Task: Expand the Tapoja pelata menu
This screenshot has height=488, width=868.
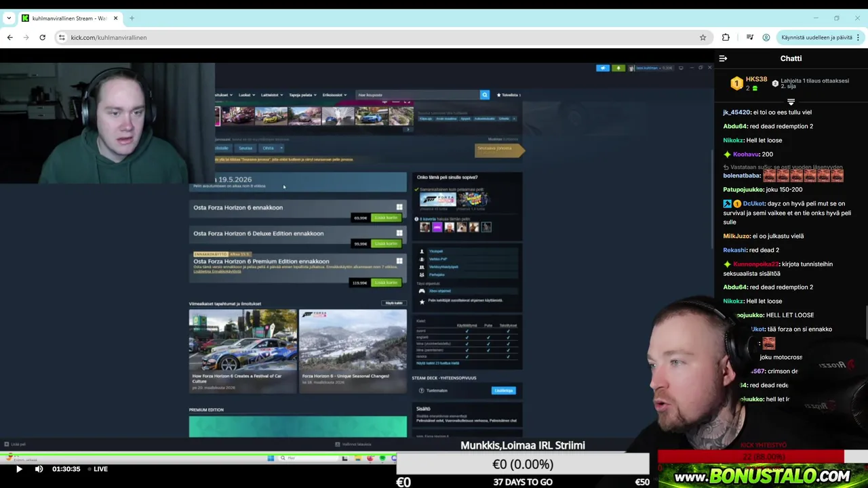Action: [303, 95]
